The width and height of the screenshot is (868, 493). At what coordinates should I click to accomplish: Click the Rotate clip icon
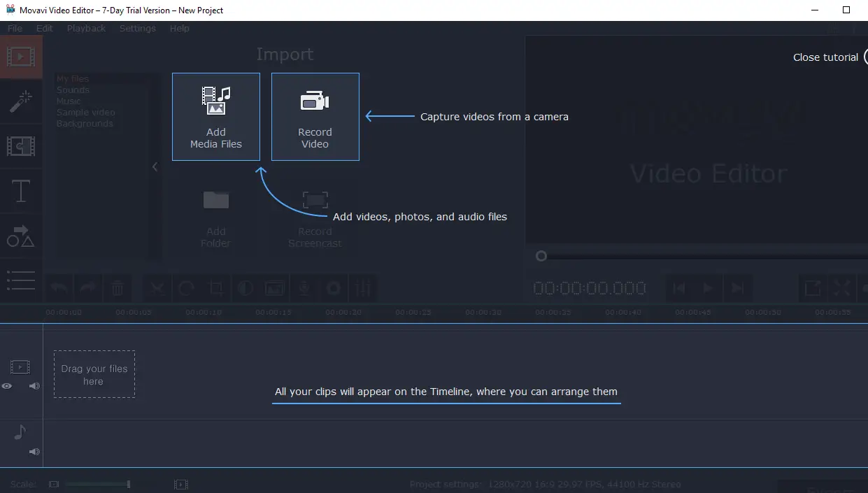coord(187,287)
